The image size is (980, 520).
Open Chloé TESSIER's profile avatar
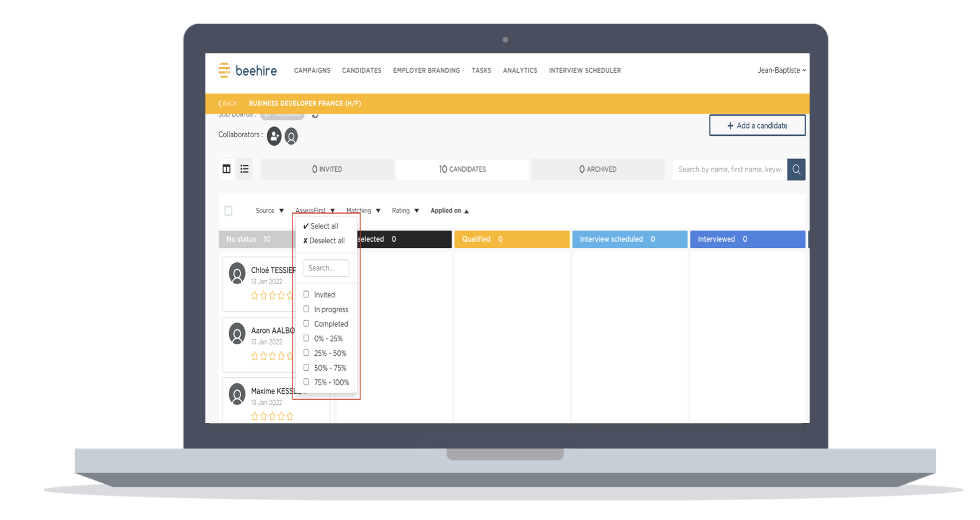pos(237,273)
